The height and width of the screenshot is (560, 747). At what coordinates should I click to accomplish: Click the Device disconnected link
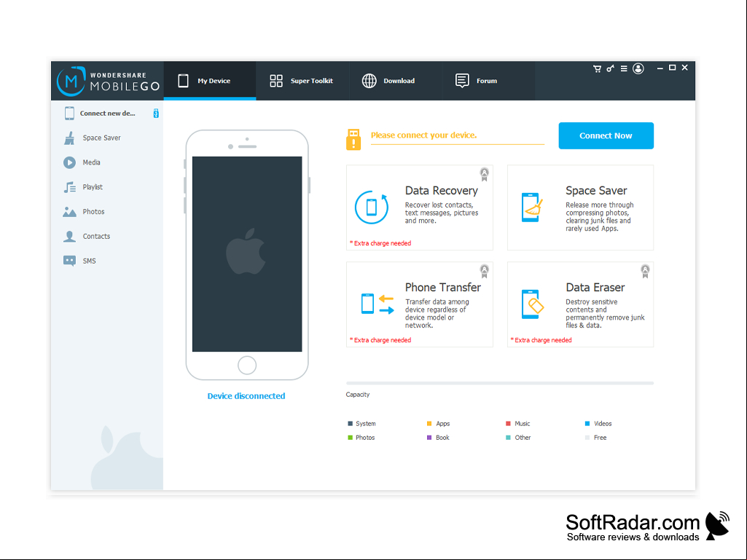tap(246, 396)
